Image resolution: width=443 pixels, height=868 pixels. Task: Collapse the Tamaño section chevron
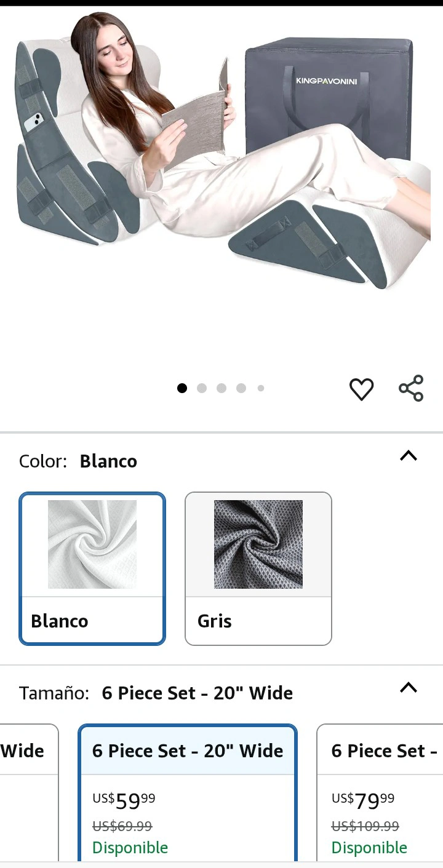pos(409,687)
